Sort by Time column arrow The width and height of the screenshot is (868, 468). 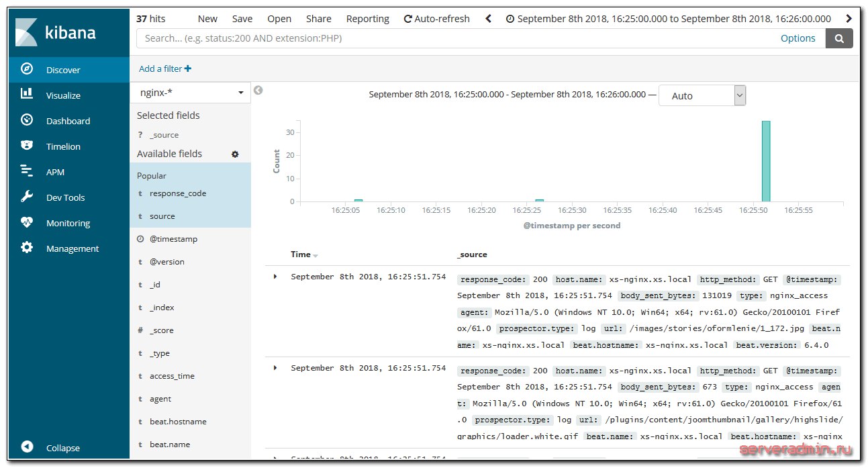[316, 255]
